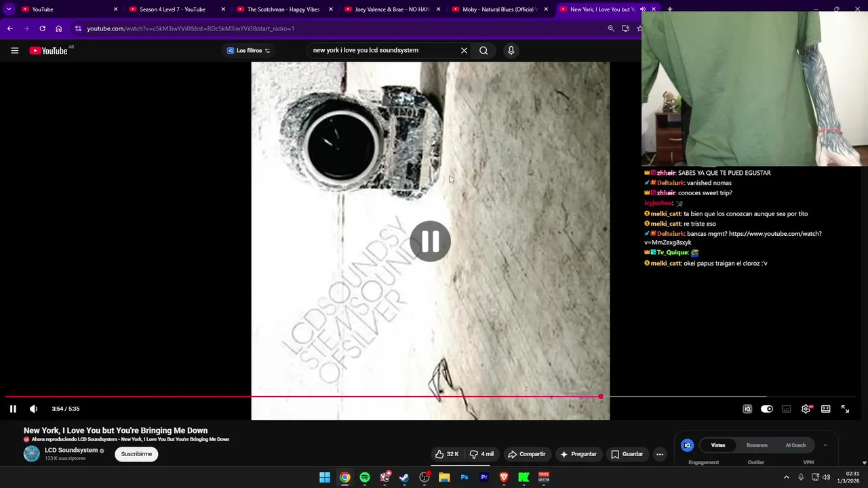Select the AI Coach tab

click(795, 445)
